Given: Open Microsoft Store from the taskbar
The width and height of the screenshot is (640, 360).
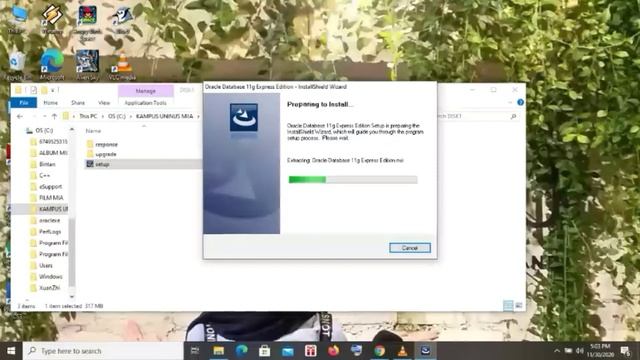Looking at the screenshot, I should [x=264, y=351].
